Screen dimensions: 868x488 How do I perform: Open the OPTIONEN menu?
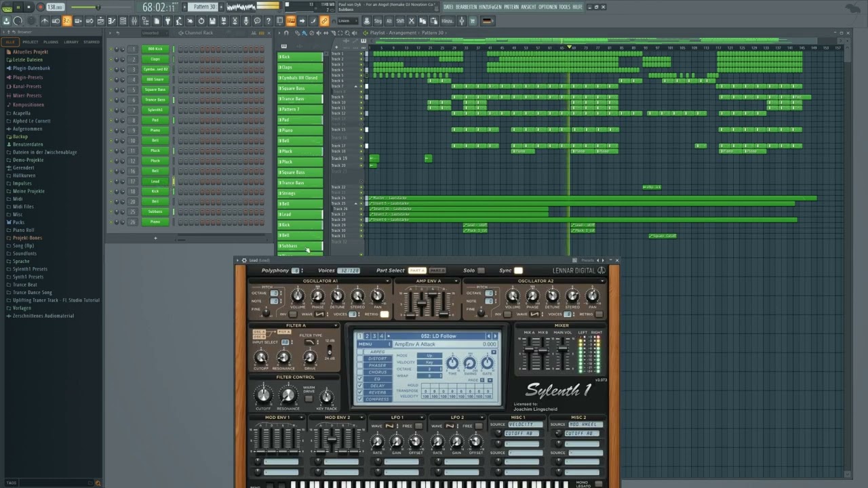tap(547, 7)
